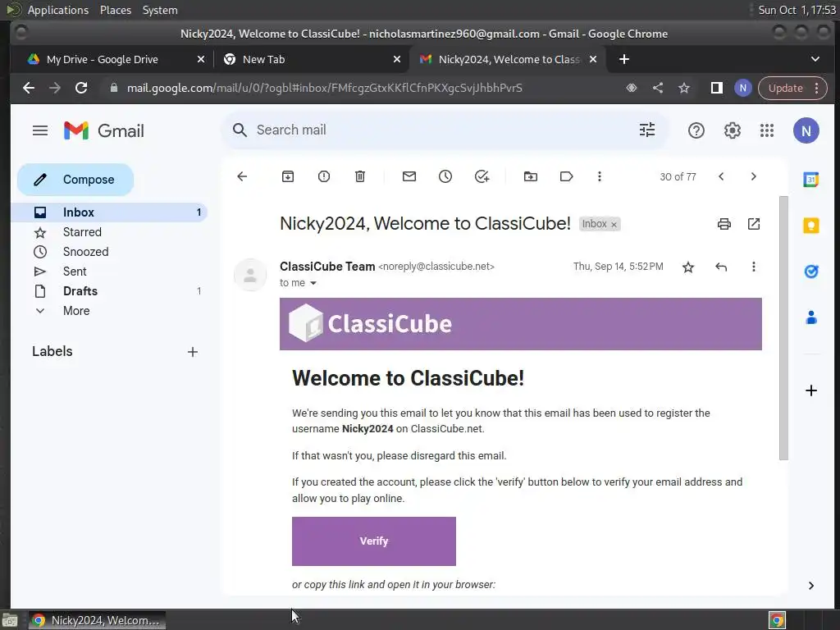Screen dimensions: 840x630
Task: Click the Gmail logo
Action: click(x=104, y=130)
